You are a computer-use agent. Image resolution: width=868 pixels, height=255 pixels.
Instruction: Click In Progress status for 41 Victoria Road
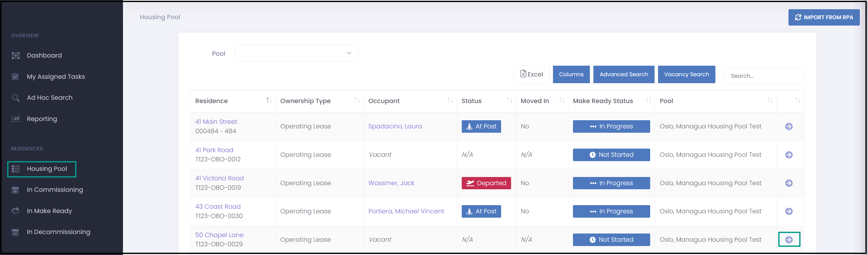pyautogui.click(x=611, y=183)
